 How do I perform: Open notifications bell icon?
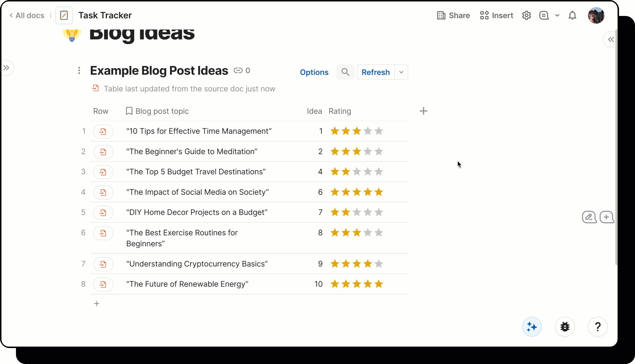tap(572, 15)
